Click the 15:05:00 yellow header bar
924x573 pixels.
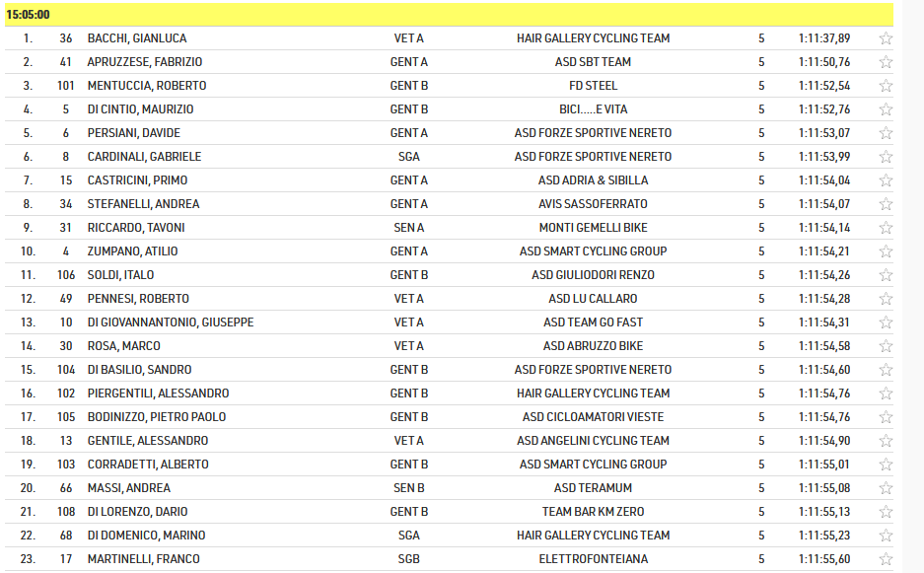point(449,15)
